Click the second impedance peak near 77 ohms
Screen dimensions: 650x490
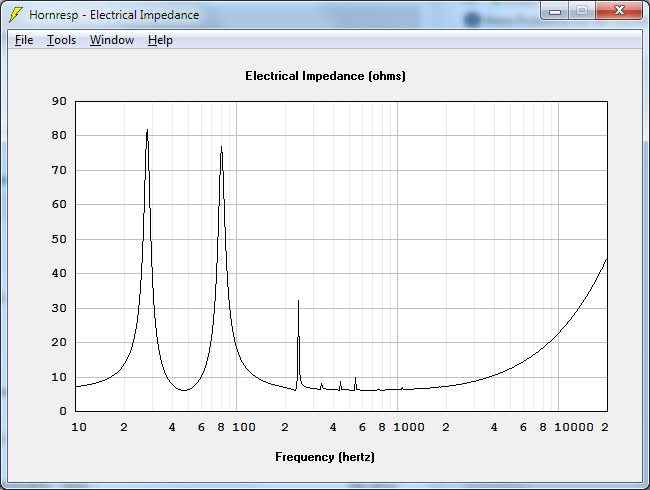221,148
